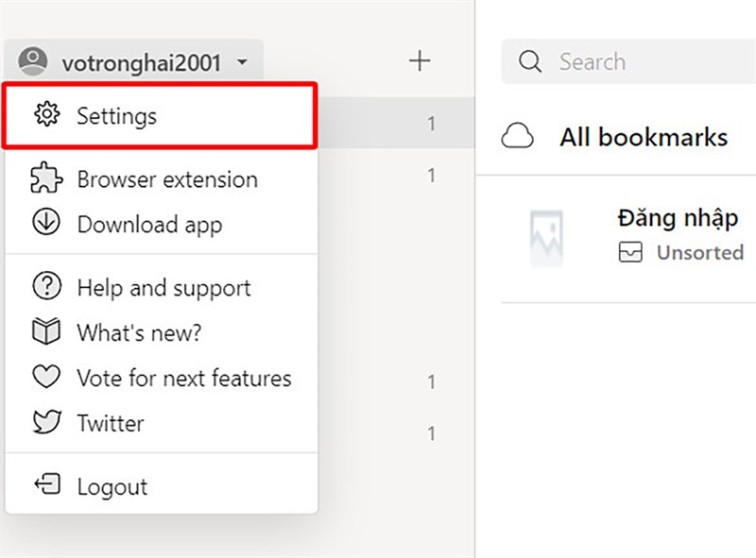
Task: Select the Download app arrow icon
Action: 46,225
